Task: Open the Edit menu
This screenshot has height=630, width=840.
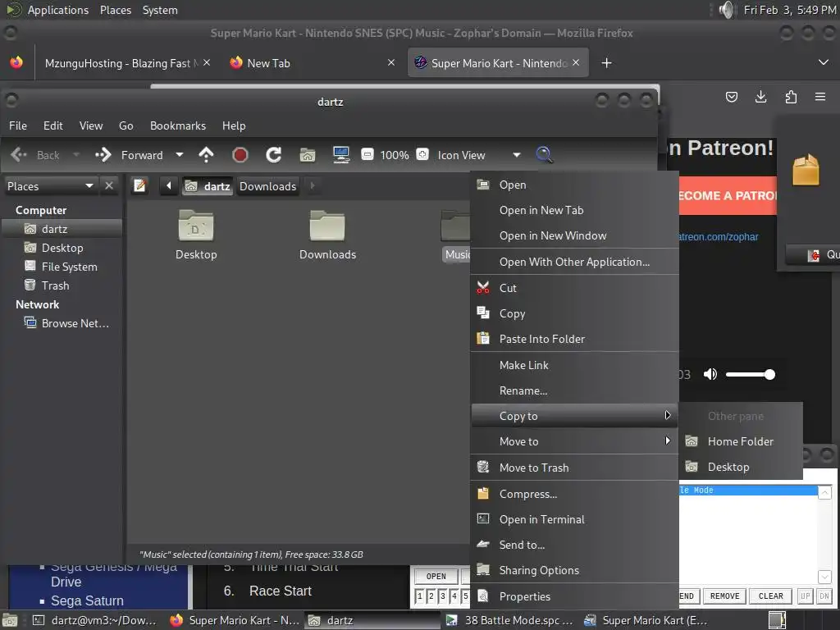Action: tap(53, 126)
